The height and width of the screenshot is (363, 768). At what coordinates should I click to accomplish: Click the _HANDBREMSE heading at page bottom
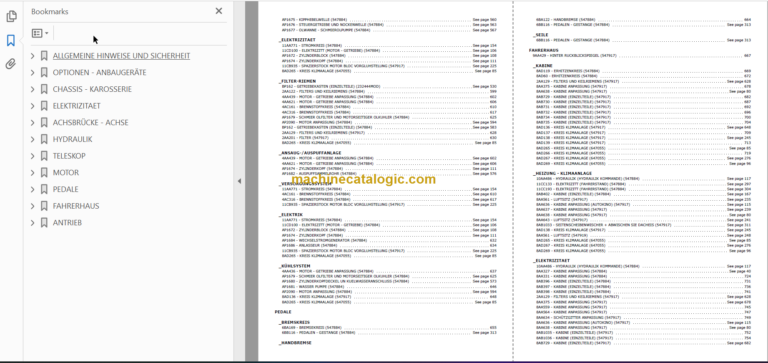click(295, 343)
